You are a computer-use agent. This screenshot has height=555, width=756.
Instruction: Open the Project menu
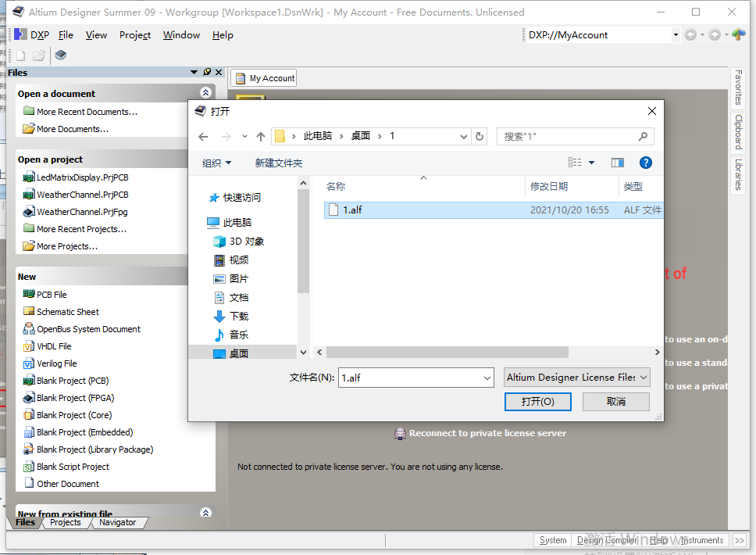coord(135,35)
